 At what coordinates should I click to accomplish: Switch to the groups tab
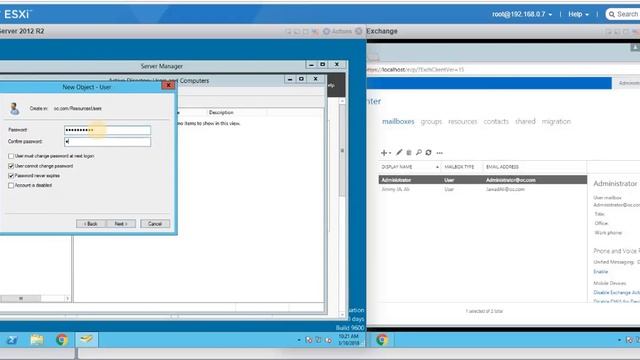tap(431, 121)
